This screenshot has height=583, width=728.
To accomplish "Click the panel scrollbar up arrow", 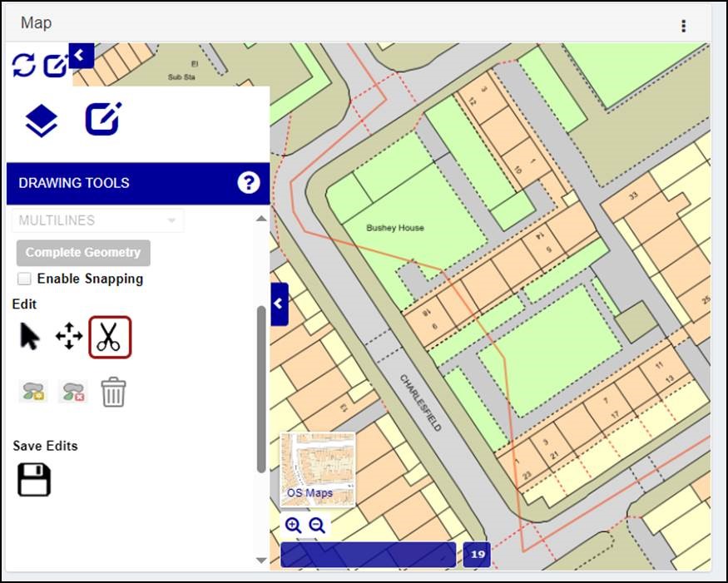I will [x=261, y=219].
